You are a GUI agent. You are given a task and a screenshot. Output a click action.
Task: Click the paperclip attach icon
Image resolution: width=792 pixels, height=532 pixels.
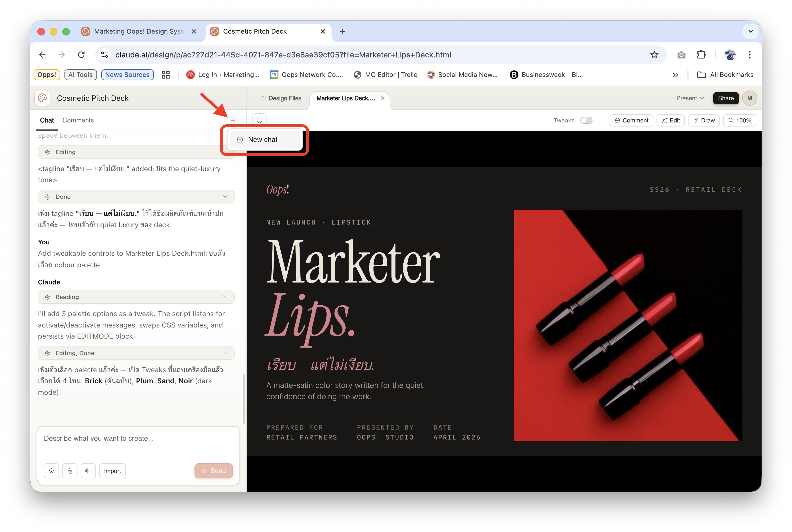[x=70, y=471]
